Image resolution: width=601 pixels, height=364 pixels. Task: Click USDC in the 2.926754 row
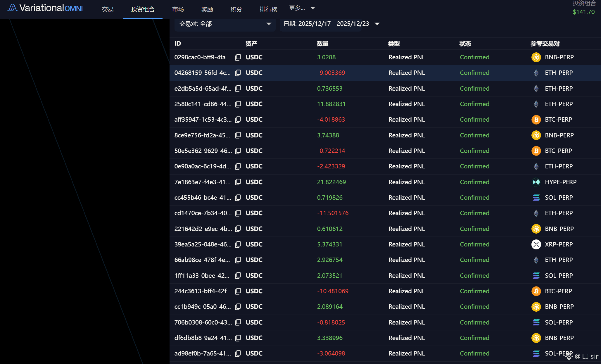[254, 260]
